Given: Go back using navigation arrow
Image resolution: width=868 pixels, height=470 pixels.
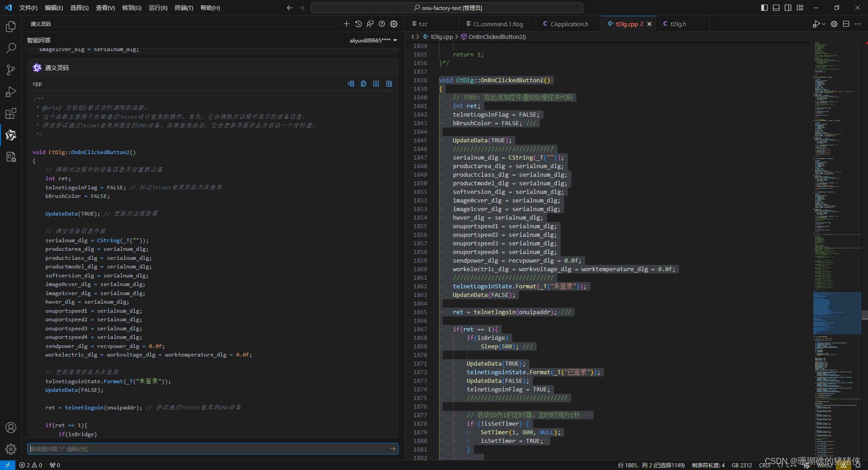Looking at the screenshot, I should tap(290, 8).
